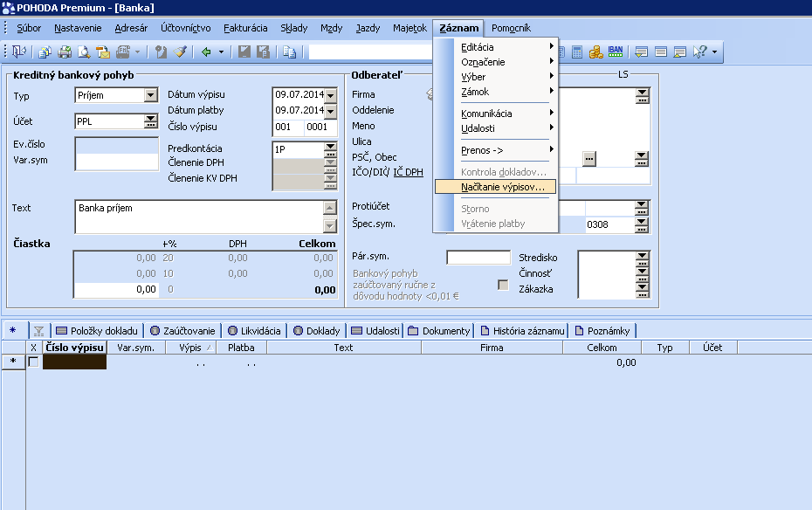Click the IBAN toolbar icon
The height and width of the screenshot is (510, 812).
pyautogui.click(x=616, y=52)
